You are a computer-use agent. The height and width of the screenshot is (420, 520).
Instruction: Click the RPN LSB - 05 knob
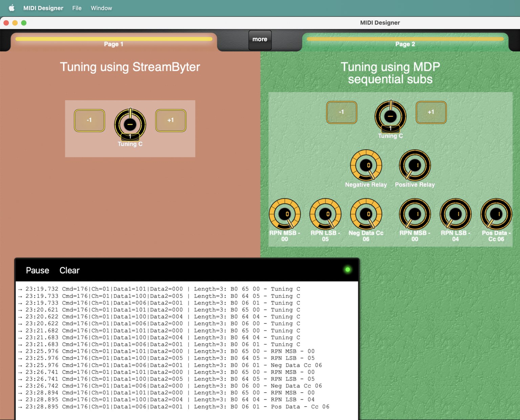click(x=325, y=214)
